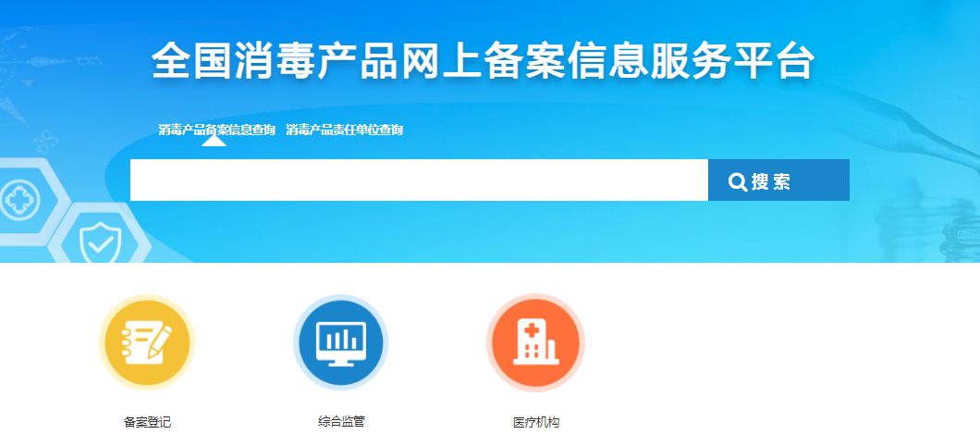The image size is (980, 447).
Task: Click the 备案登记 text label
Action: point(147,422)
